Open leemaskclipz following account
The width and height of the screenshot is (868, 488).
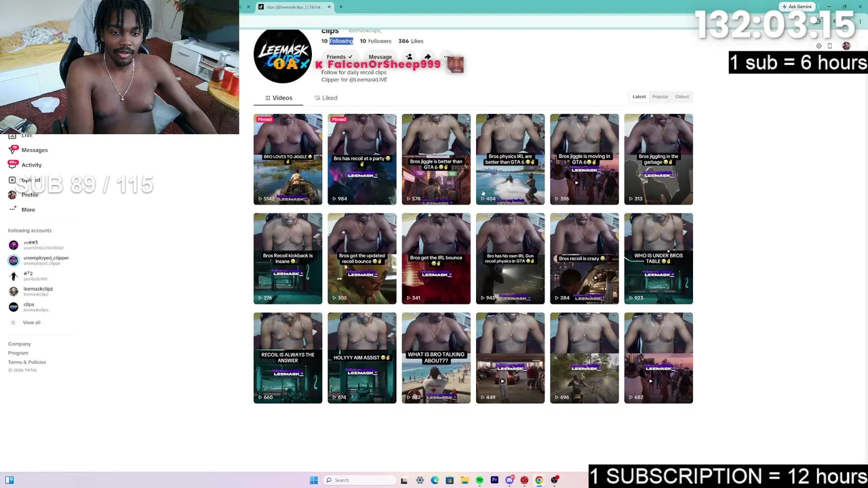(x=38, y=291)
